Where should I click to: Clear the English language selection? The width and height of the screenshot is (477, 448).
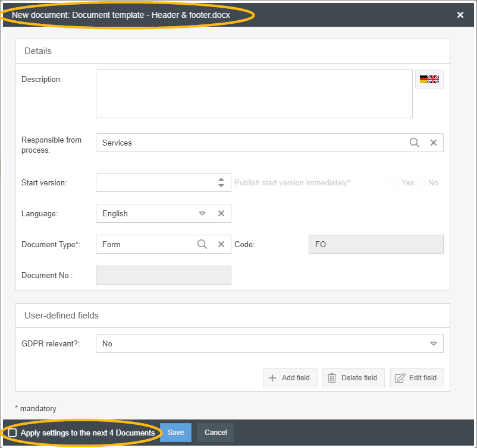pos(221,213)
